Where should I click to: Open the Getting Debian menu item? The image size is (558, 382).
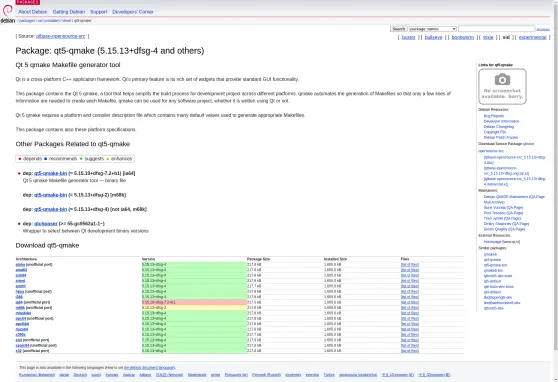click(69, 12)
